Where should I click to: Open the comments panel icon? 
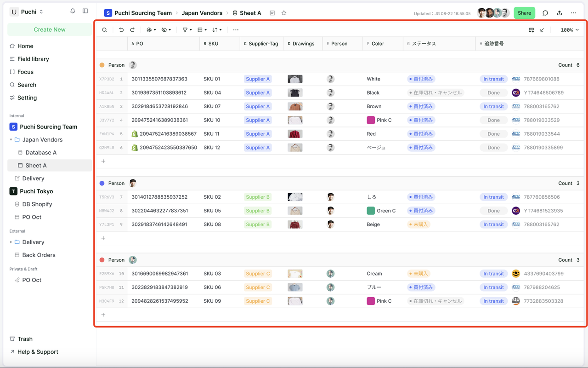pos(545,13)
